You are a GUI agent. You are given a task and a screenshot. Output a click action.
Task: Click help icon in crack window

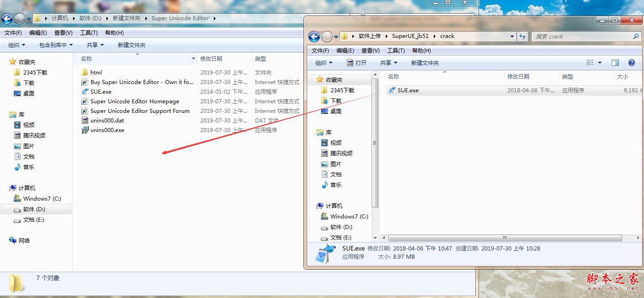632,63
